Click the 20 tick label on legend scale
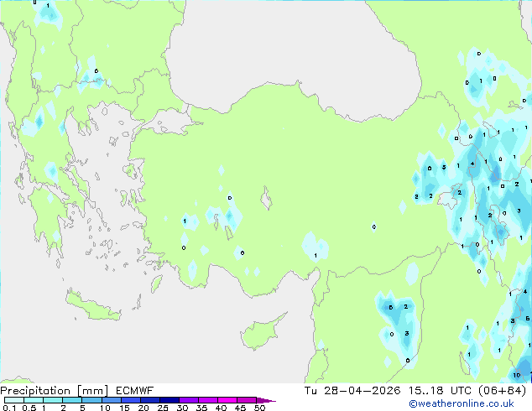532x411 pixels. pos(143,408)
